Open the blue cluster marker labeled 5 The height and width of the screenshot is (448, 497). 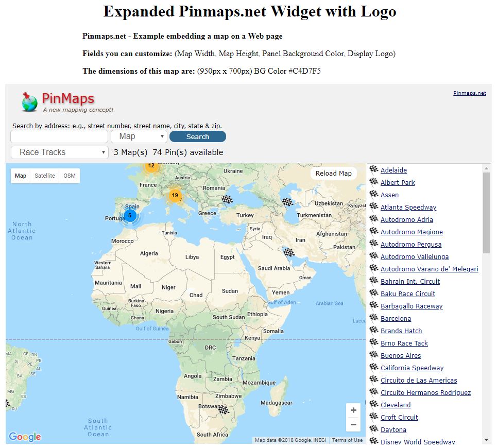[130, 215]
